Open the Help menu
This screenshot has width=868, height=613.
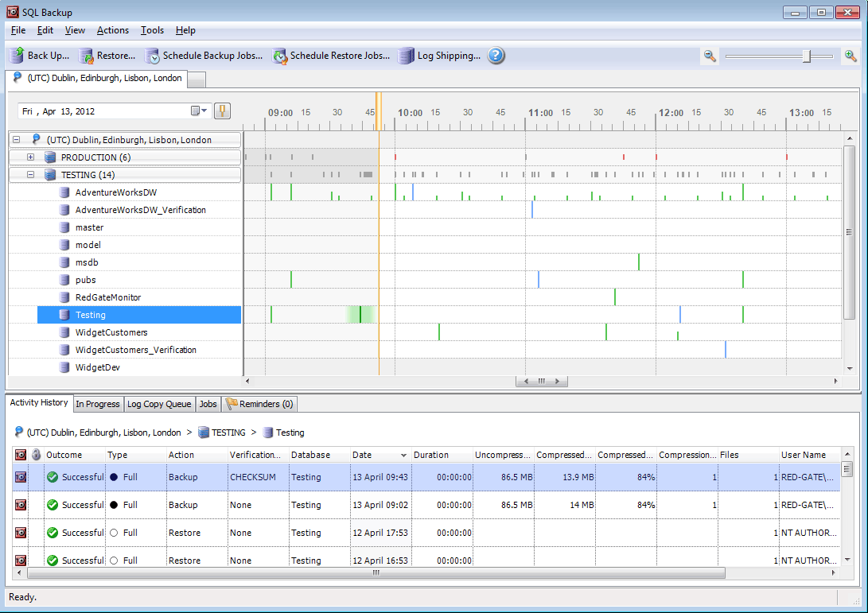[185, 30]
